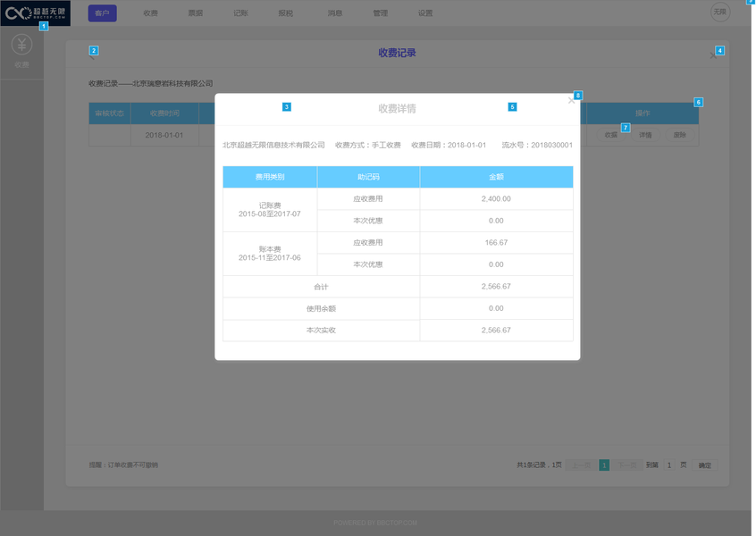Focus the go-to page number field

(669, 465)
